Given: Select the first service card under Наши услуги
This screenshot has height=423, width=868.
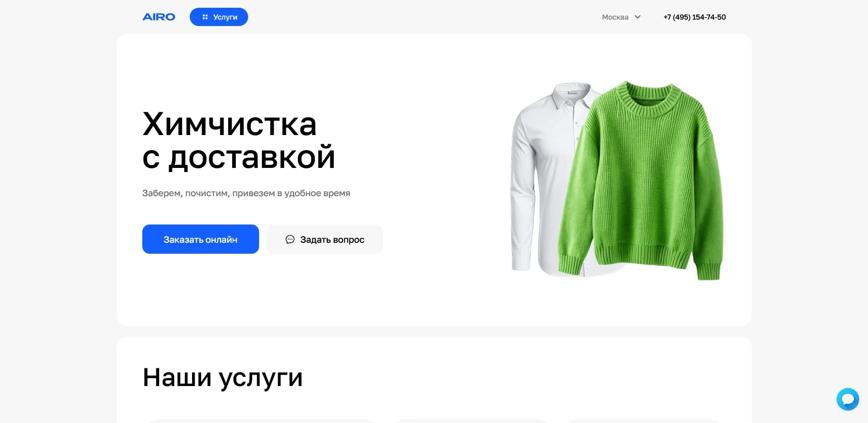Looking at the screenshot, I should click(261, 421).
